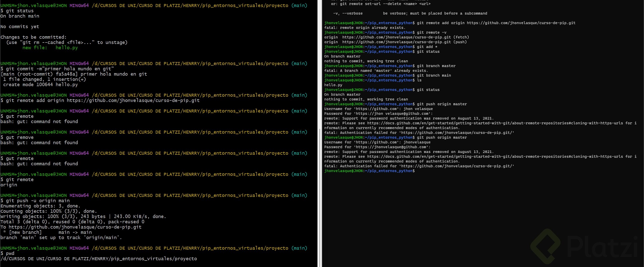Click the "ls" command in right terminal
644x267 pixels.
(x=419, y=80)
